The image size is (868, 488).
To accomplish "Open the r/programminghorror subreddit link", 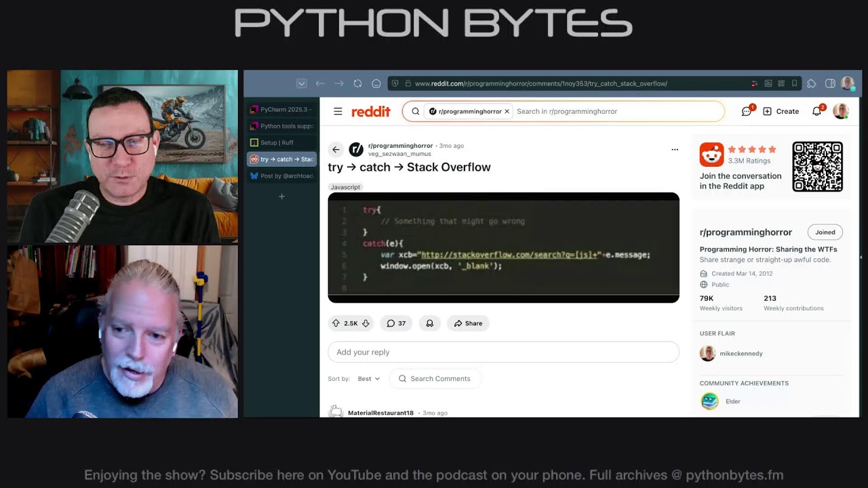I will click(401, 145).
